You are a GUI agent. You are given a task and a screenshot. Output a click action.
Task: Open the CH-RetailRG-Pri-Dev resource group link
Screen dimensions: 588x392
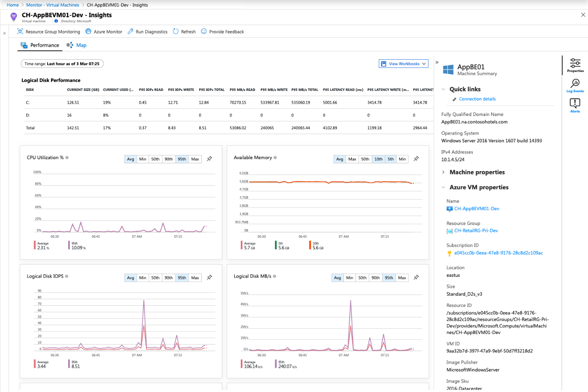tap(476, 231)
